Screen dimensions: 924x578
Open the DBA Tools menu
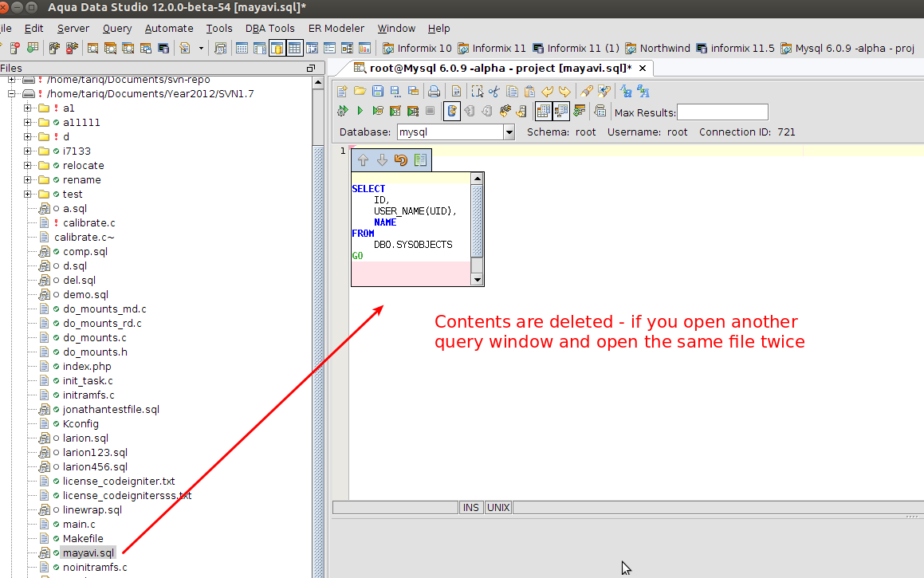coord(270,28)
